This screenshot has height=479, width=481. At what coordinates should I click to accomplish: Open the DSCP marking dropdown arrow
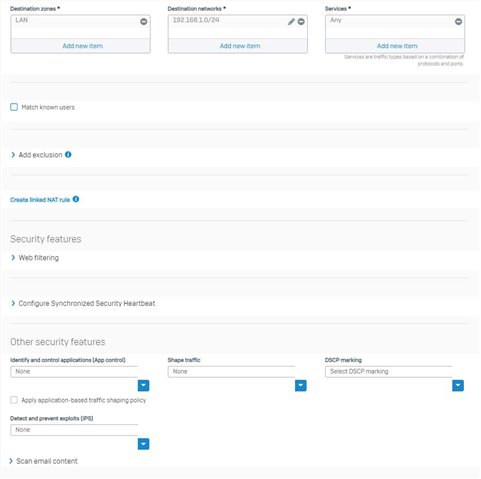click(x=458, y=386)
